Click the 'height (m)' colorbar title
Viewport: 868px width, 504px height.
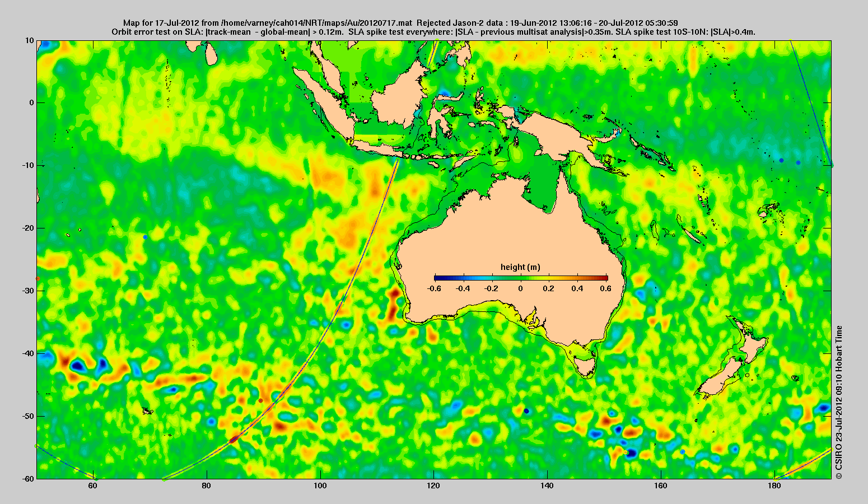[x=520, y=267]
